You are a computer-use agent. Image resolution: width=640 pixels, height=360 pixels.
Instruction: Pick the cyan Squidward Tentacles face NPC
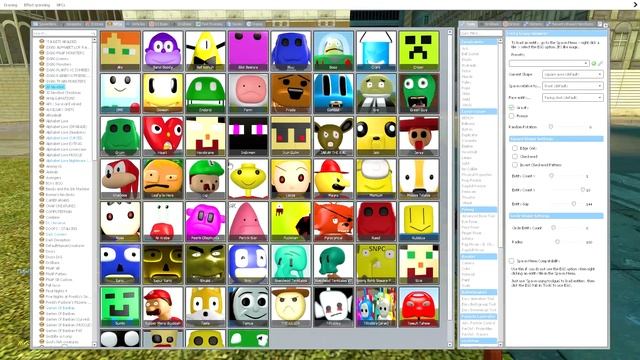tap(291, 264)
